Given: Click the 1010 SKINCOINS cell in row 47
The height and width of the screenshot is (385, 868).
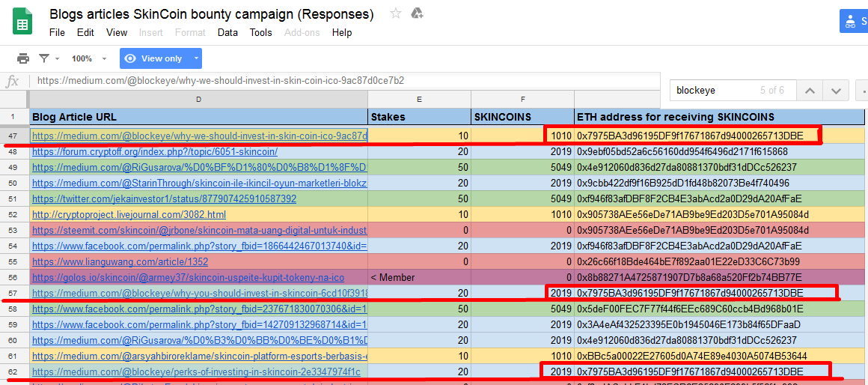Looking at the screenshot, I should (x=522, y=136).
